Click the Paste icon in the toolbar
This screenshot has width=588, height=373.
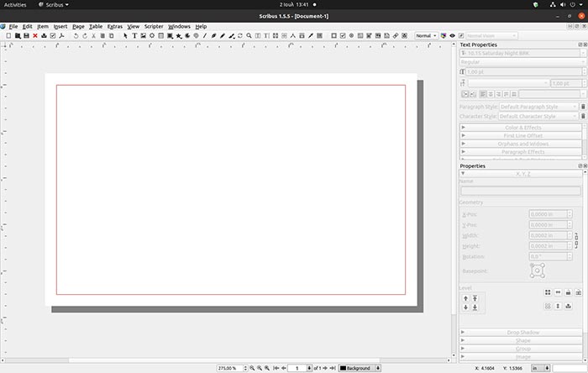click(x=112, y=35)
